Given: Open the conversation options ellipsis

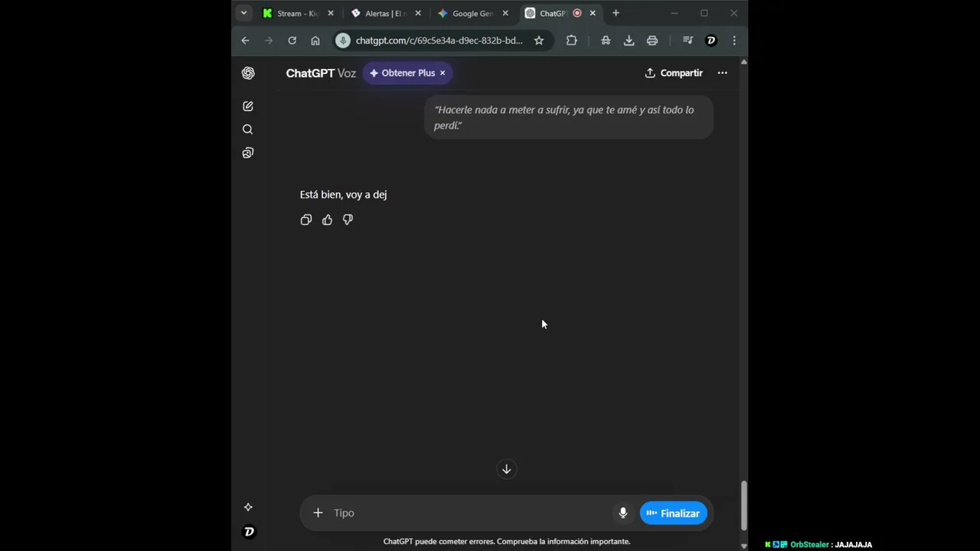Looking at the screenshot, I should [722, 73].
